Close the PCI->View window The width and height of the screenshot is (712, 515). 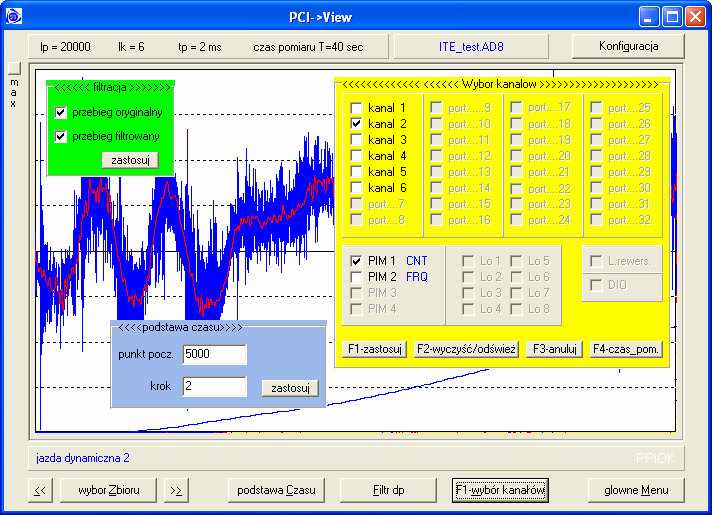point(696,17)
